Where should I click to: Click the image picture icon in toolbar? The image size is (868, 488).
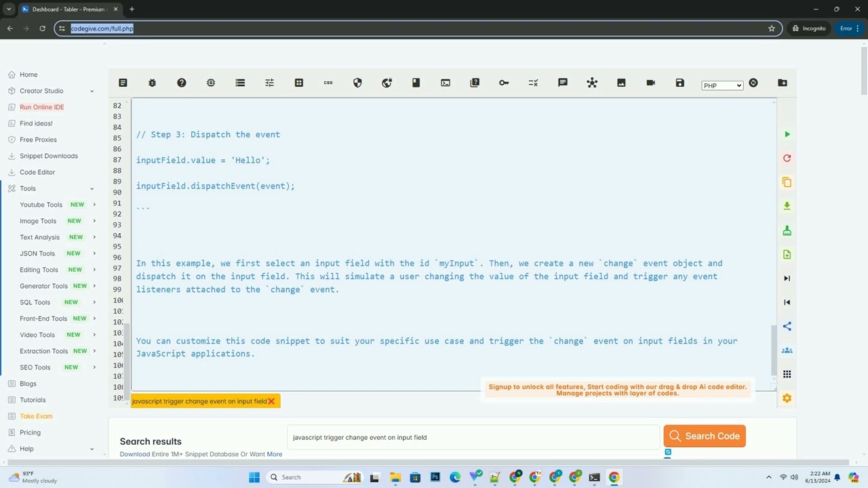[621, 83]
